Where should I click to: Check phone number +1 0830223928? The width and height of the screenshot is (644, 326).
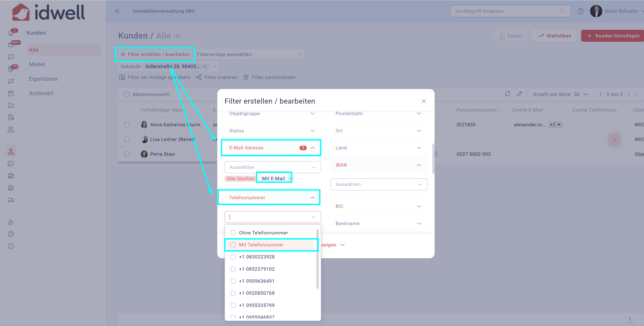pyautogui.click(x=233, y=257)
